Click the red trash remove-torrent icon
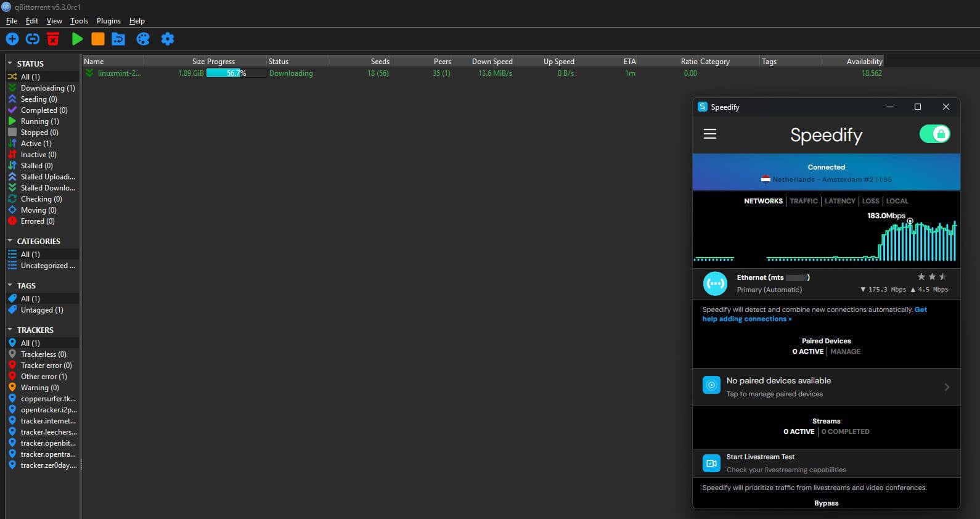 (53, 39)
